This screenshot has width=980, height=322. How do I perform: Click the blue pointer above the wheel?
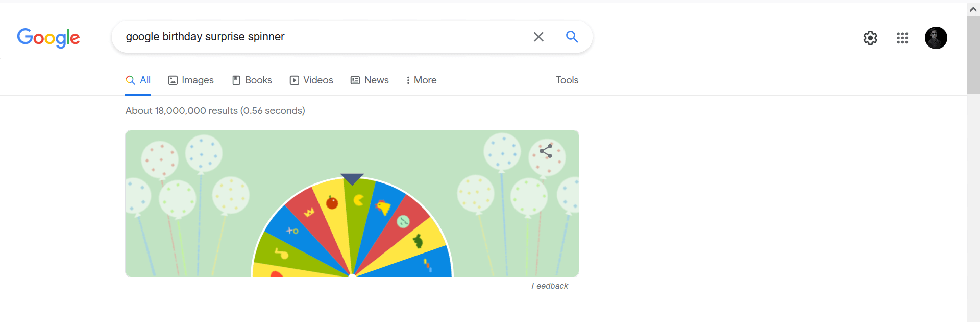[x=352, y=179]
